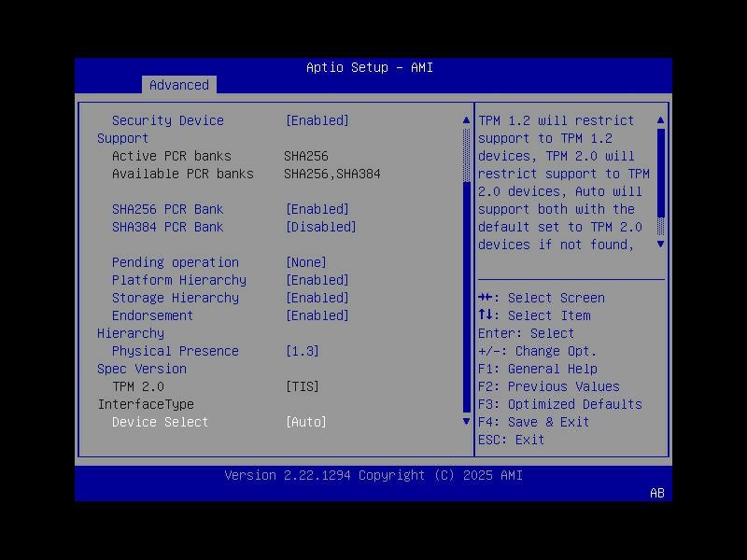Viewport: 747px width, 560px height.
Task: Open the Physical Presence Spec Version selector
Action: click(303, 351)
